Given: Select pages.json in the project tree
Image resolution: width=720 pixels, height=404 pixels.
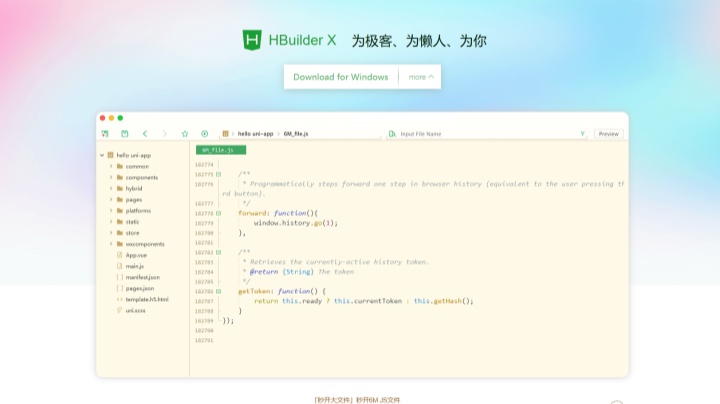Looking at the screenshot, I should [140, 288].
